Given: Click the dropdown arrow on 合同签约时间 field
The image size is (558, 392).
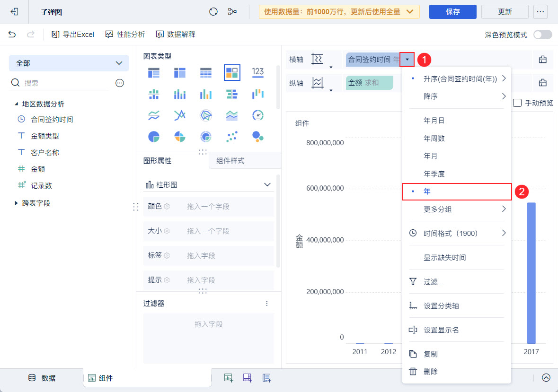Looking at the screenshot, I should click(407, 60).
